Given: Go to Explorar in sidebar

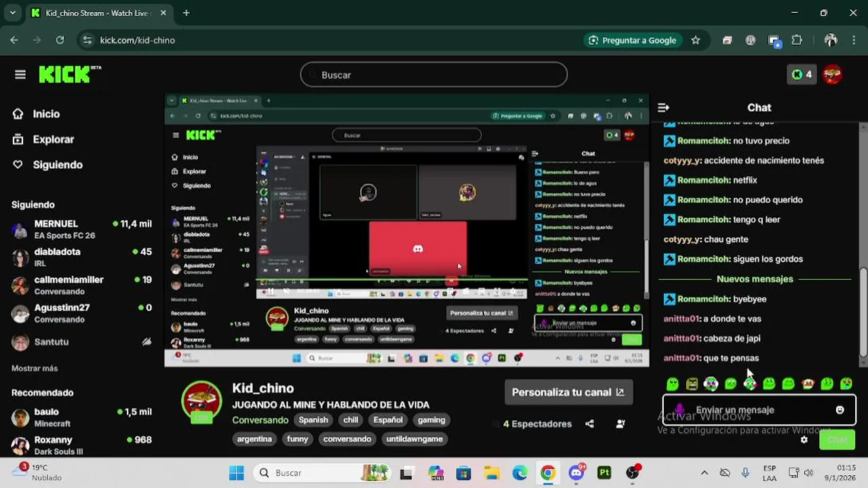Looking at the screenshot, I should [43, 140].
